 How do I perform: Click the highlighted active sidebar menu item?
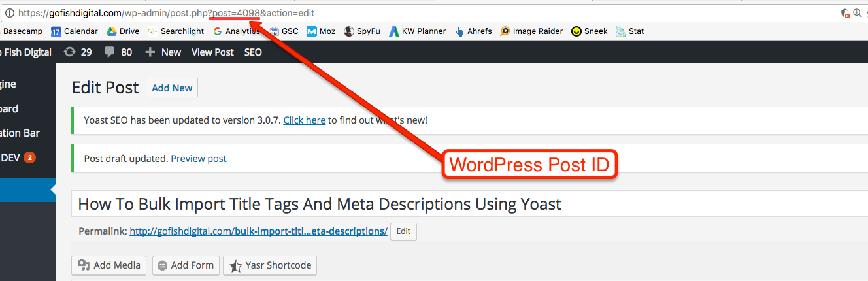pyautogui.click(x=27, y=190)
